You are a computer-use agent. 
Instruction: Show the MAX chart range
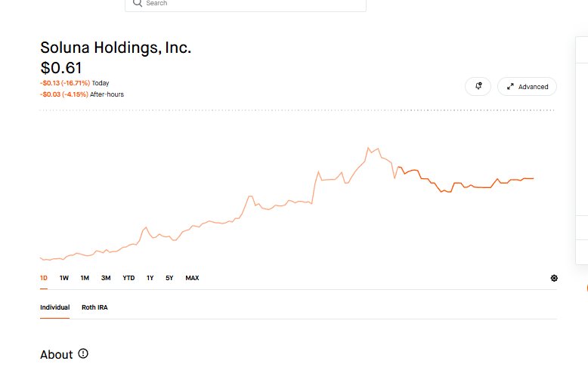[192, 278]
